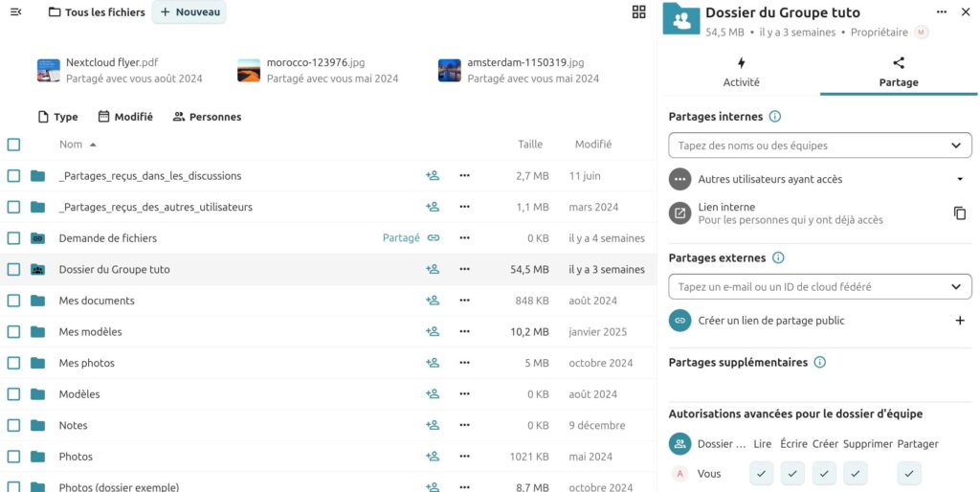Toggle the select all files checkbox

(x=13, y=145)
